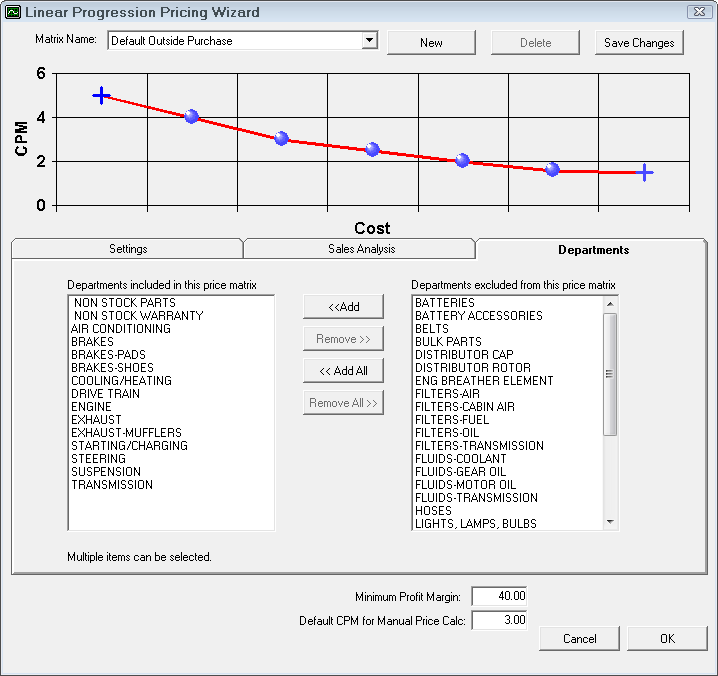Screen dimensions: 718x676
Task: Click the <<Add button
Action: click(x=343, y=307)
